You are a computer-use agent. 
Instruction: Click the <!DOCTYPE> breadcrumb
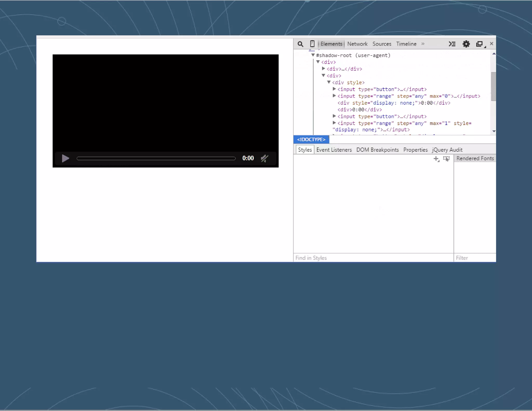click(311, 140)
